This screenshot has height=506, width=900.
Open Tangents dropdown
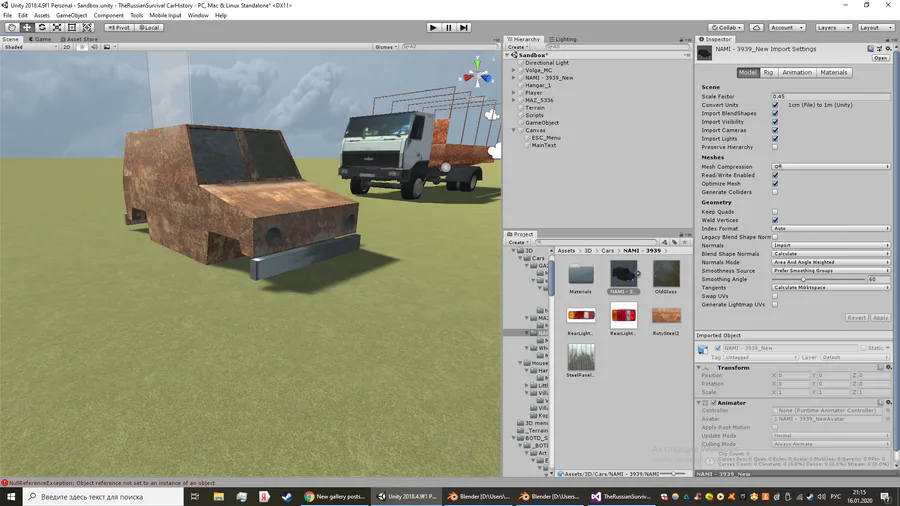click(x=831, y=287)
